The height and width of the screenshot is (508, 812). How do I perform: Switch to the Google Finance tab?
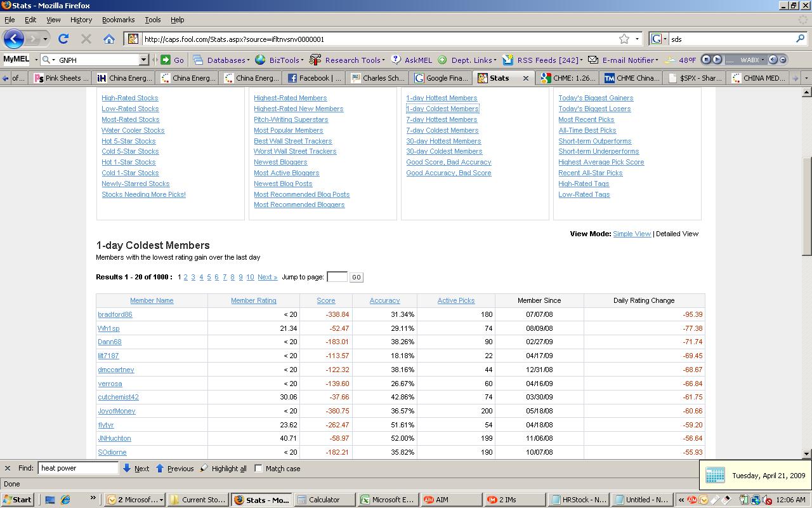pos(441,78)
